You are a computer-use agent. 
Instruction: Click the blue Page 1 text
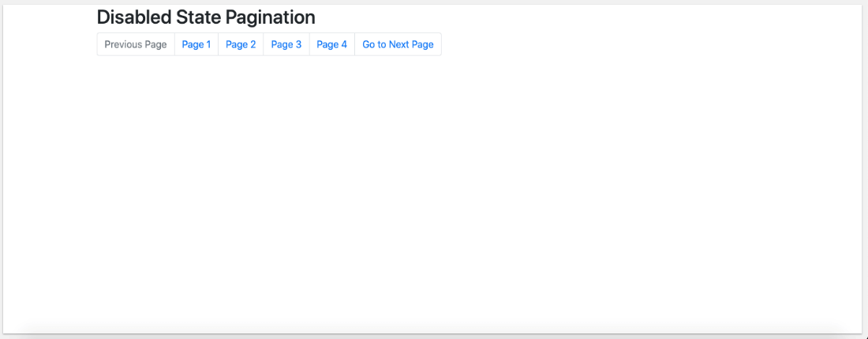pyautogui.click(x=196, y=44)
